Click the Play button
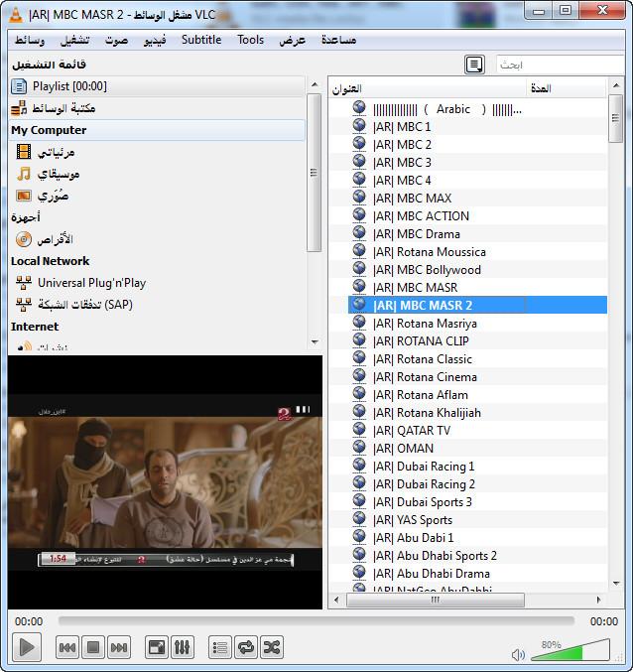This screenshot has height=672, width=633. [27, 647]
